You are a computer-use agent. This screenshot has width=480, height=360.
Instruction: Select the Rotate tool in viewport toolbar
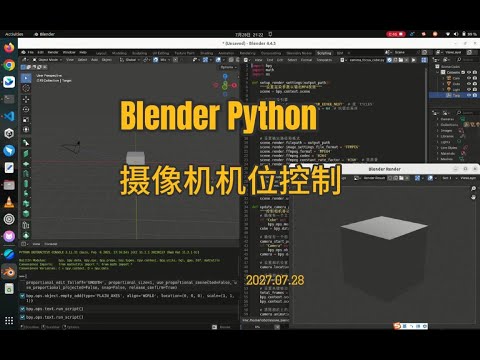(x=26, y=109)
